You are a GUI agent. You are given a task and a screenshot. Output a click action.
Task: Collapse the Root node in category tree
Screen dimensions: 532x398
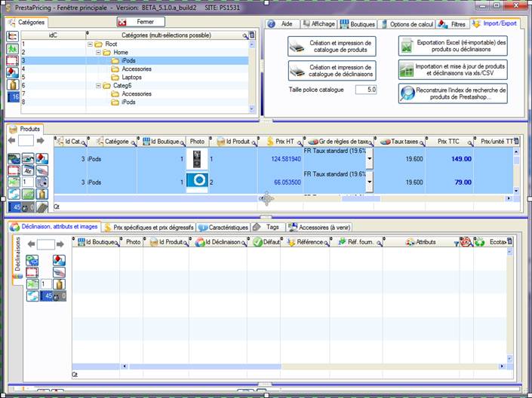tap(91, 44)
